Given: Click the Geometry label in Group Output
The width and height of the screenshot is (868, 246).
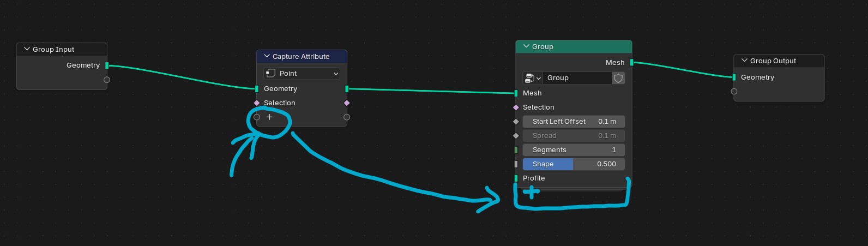Looking at the screenshot, I should (x=758, y=77).
